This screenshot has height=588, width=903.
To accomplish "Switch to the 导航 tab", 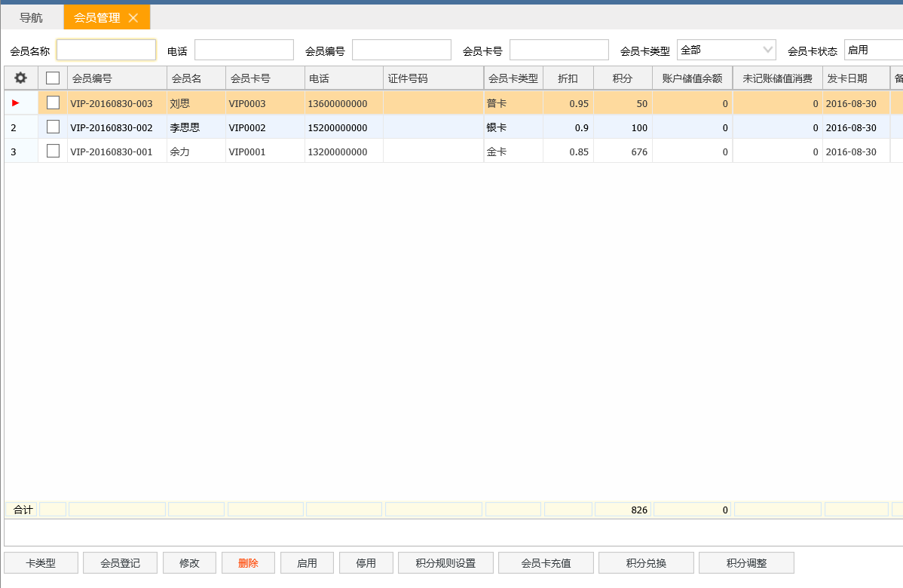I will 31,16.
